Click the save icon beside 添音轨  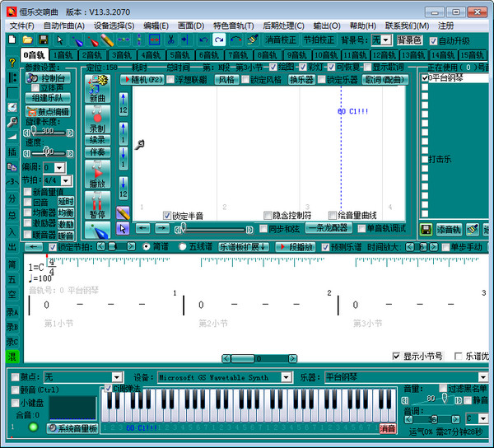point(426,229)
